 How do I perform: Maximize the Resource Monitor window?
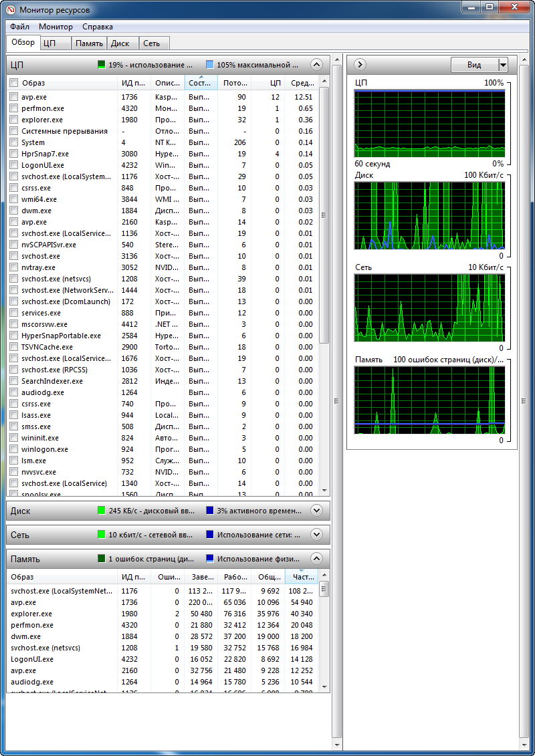pos(489,7)
